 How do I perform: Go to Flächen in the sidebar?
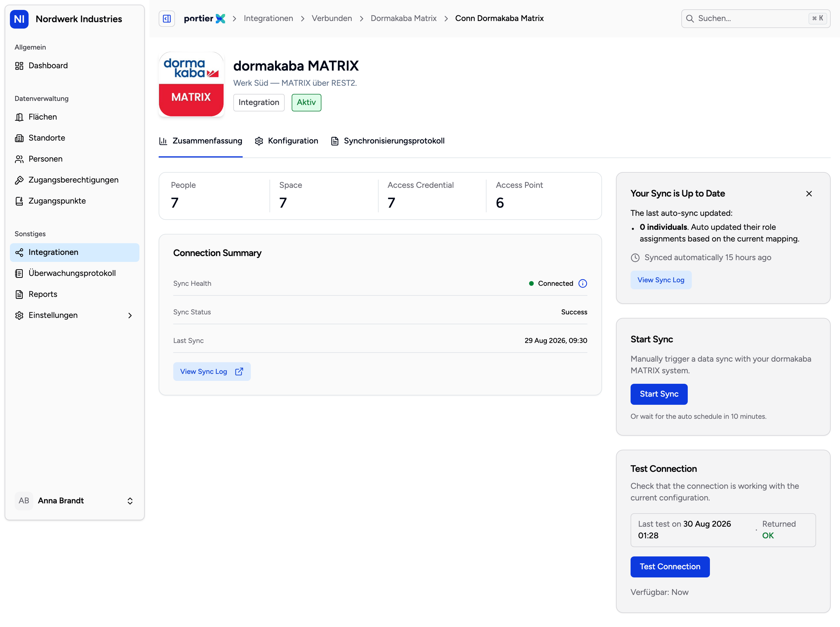coord(74,117)
